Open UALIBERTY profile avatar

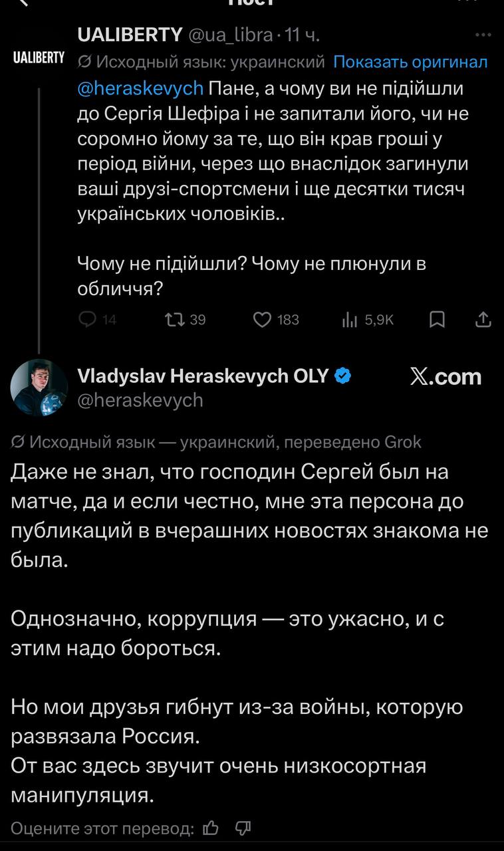39,57
